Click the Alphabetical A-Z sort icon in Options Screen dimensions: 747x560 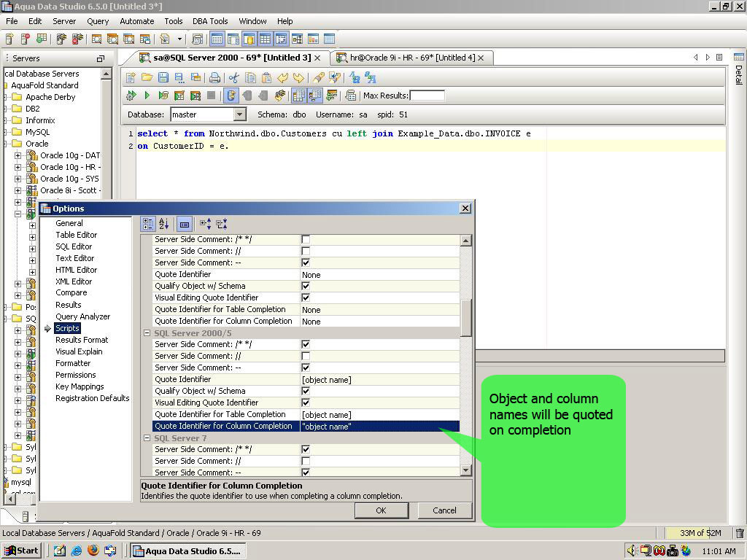[164, 223]
